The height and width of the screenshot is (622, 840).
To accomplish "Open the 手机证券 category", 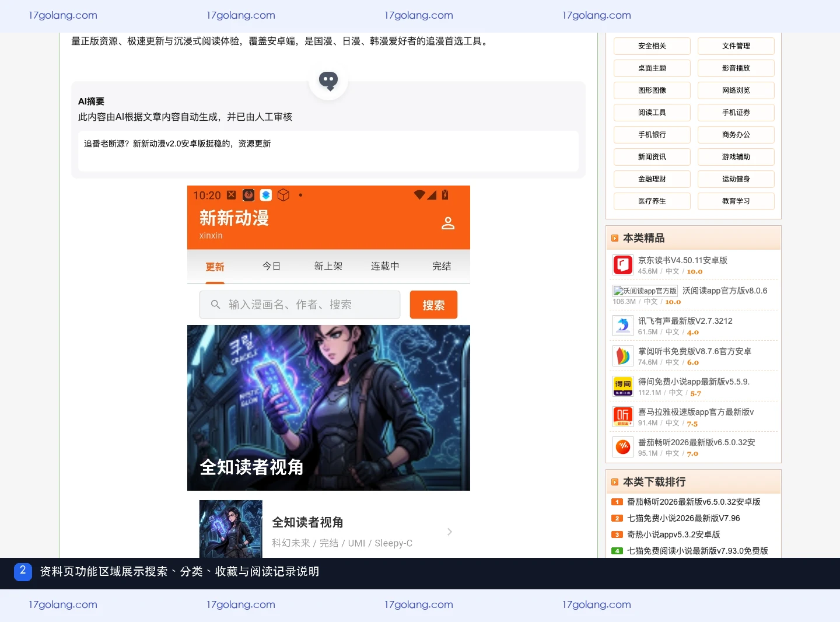I will pyautogui.click(x=736, y=113).
